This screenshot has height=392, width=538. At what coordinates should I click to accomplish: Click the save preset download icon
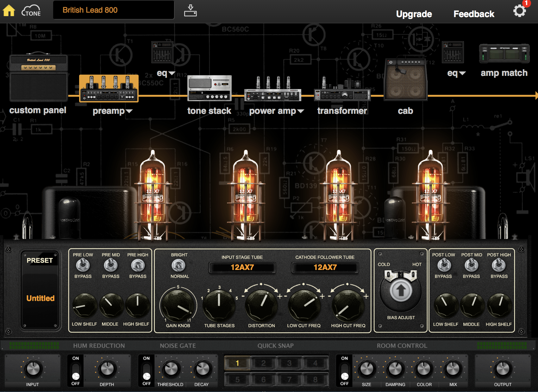click(191, 10)
